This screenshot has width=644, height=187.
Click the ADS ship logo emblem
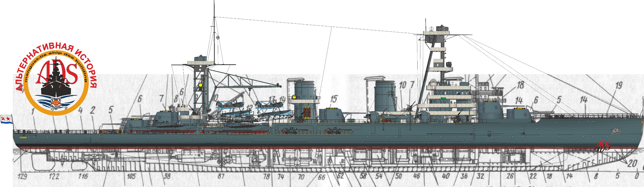tap(56, 80)
